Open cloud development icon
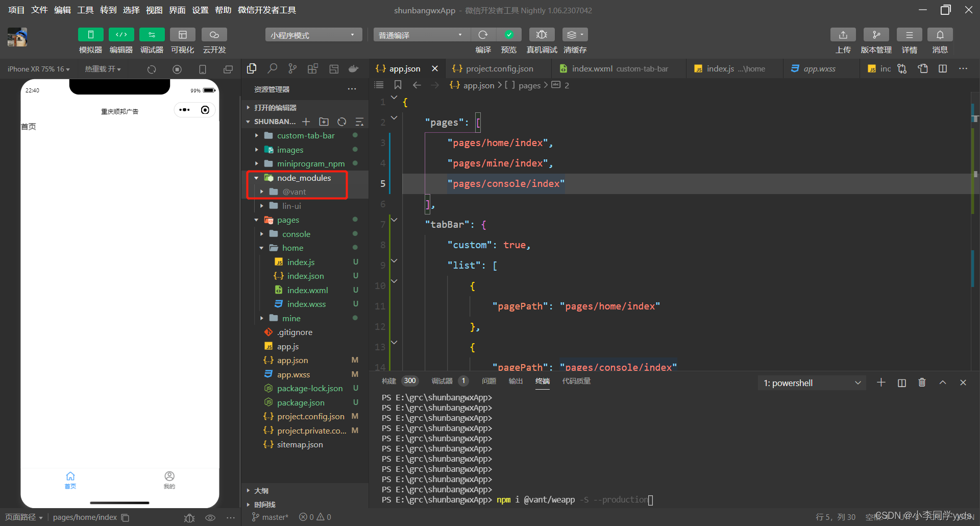 (x=214, y=35)
